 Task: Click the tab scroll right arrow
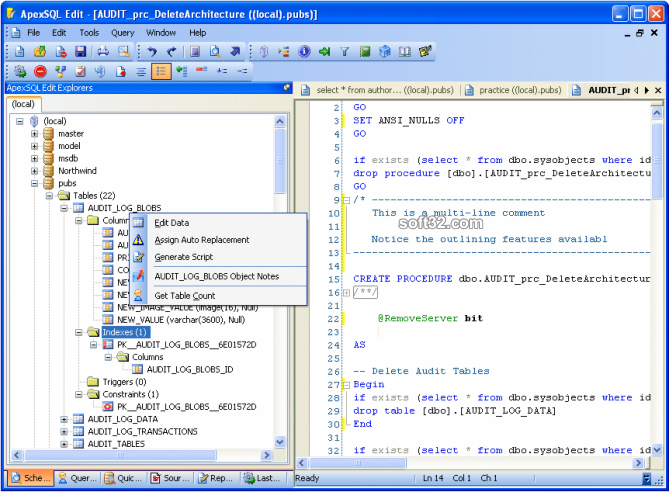[x=647, y=90]
